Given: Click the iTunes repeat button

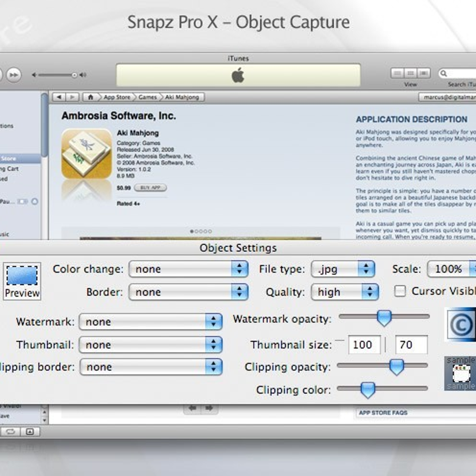Looking at the screenshot, I should (10, 431).
